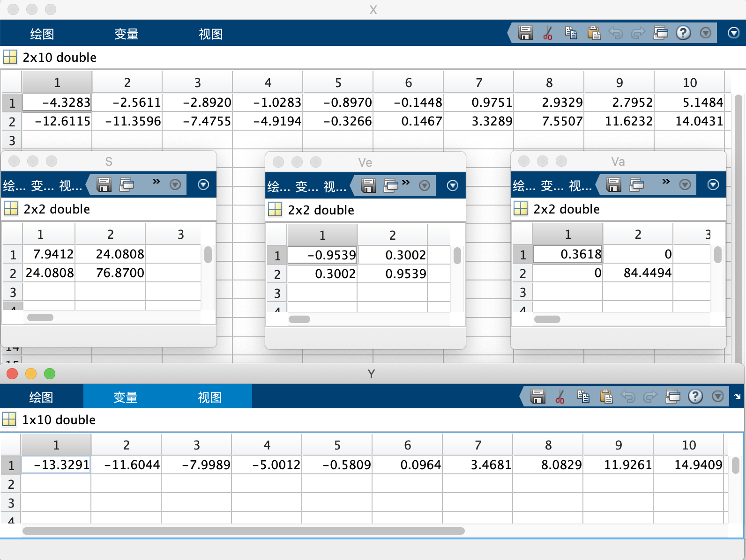Select column 5 header in X window
The height and width of the screenshot is (560, 746).
[338, 82]
